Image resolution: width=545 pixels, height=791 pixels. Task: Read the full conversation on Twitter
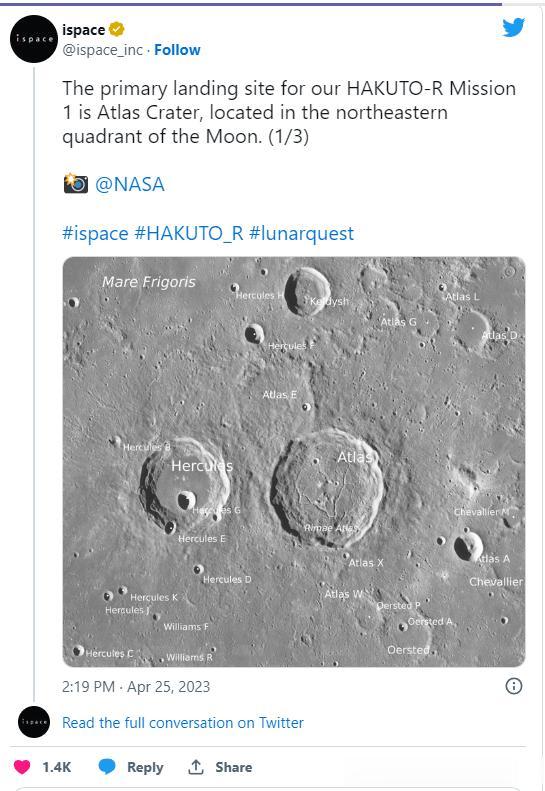click(x=183, y=723)
